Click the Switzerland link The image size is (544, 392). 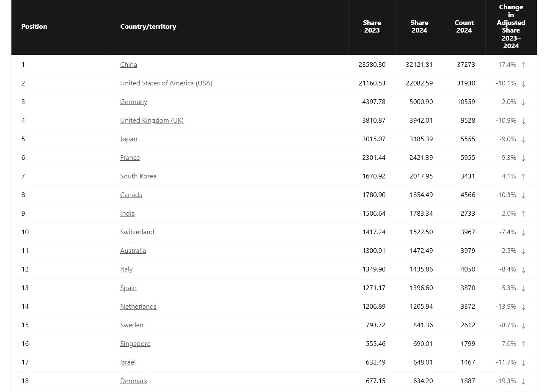137,232
